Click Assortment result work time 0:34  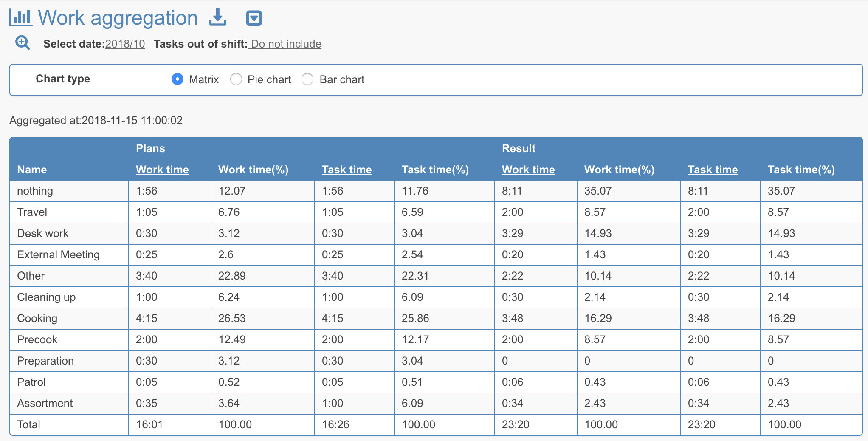pos(513,403)
